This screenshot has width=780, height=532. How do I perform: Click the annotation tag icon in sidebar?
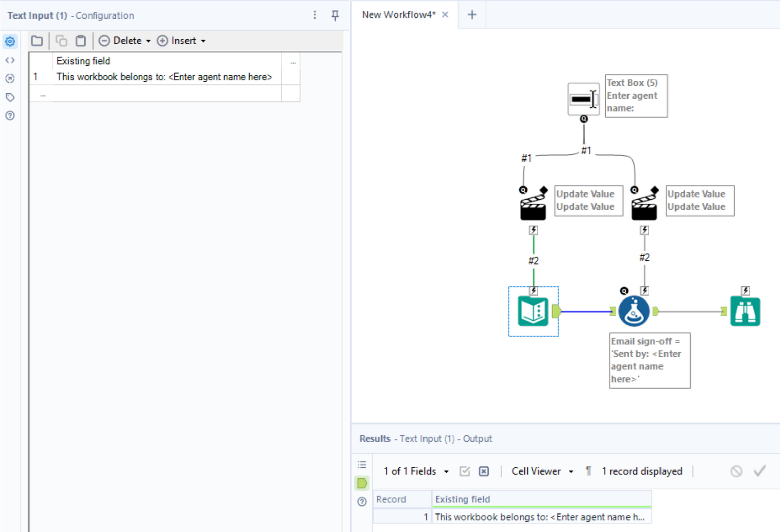(10, 97)
